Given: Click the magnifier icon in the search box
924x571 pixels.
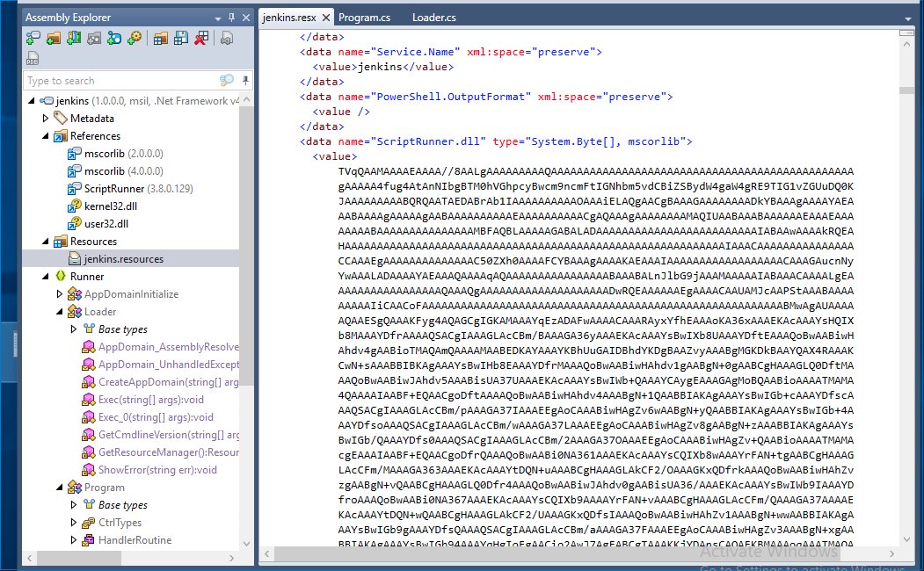Looking at the screenshot, I should pyautogui.click(x=226, y=80).
